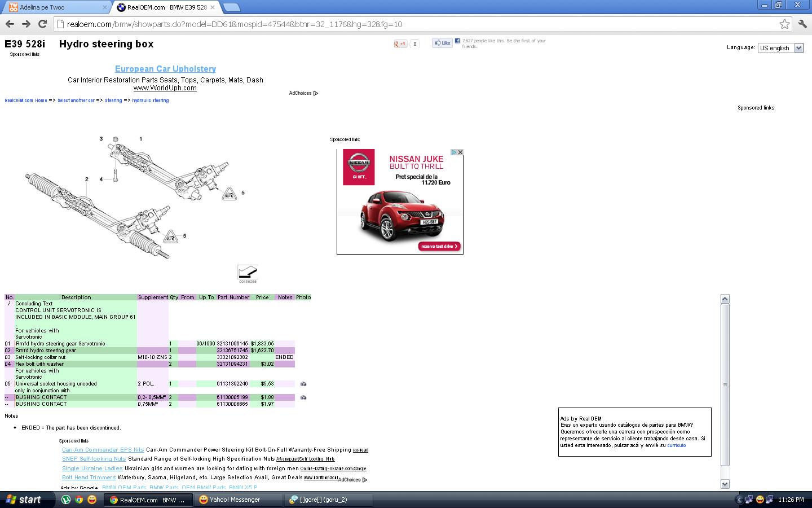Open the hydraulic steering breadcrumb
The height and width of the screenshot is (508, 812).
tap(151, 100)
